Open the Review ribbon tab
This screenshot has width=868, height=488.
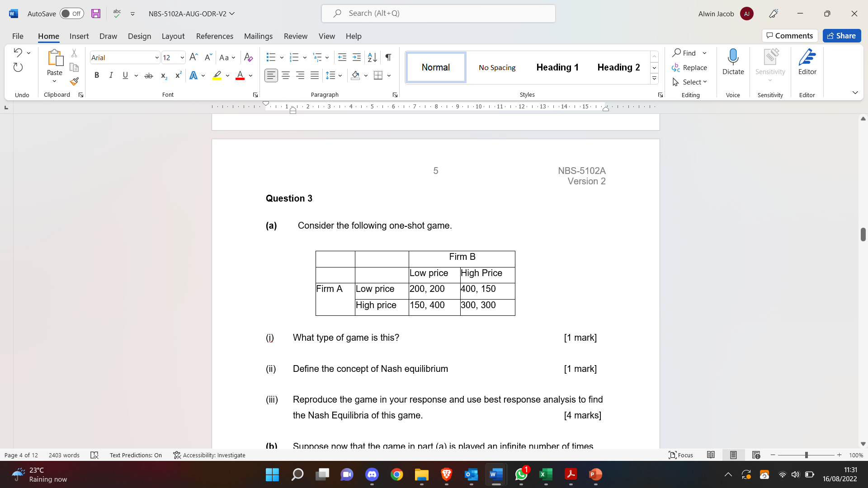tap(295, 36)
